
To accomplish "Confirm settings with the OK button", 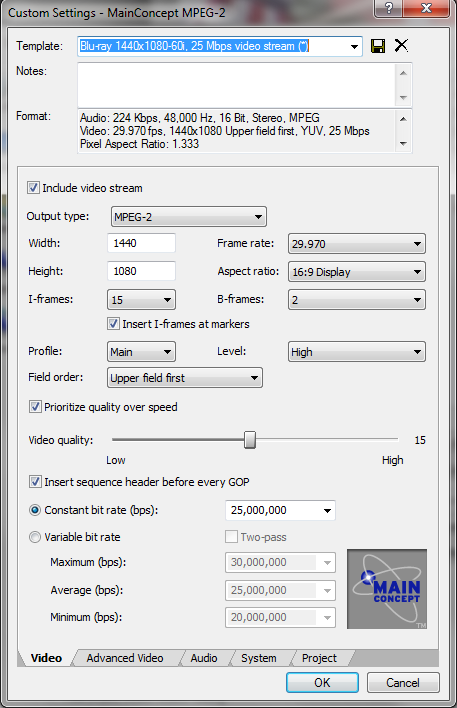I will pos(322,682).
